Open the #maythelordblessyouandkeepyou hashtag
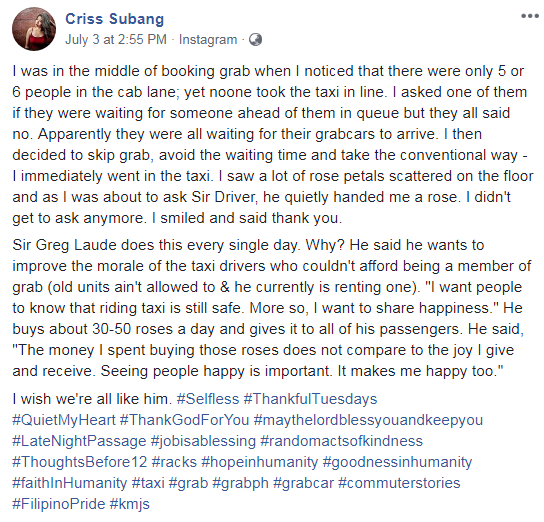Screen dimensions: 544x522 pyautogui.click(x=368, y=420)
